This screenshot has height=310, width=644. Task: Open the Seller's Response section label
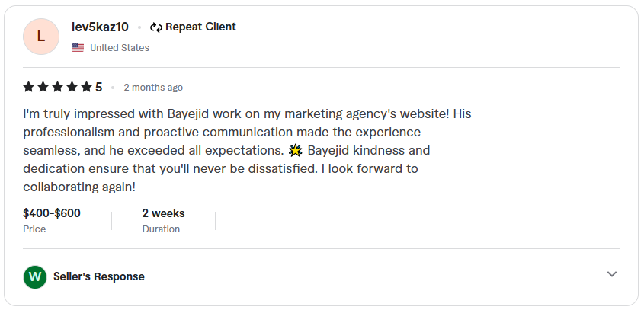[99, 276]
